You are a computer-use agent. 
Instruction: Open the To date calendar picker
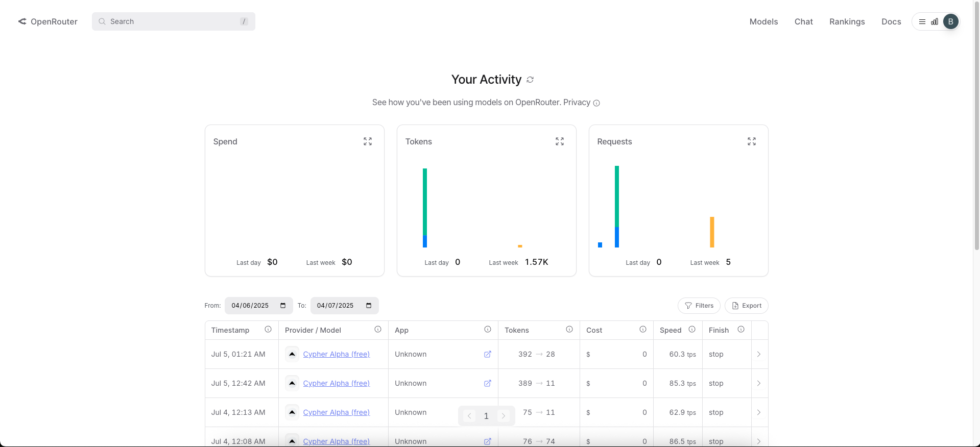369,306
